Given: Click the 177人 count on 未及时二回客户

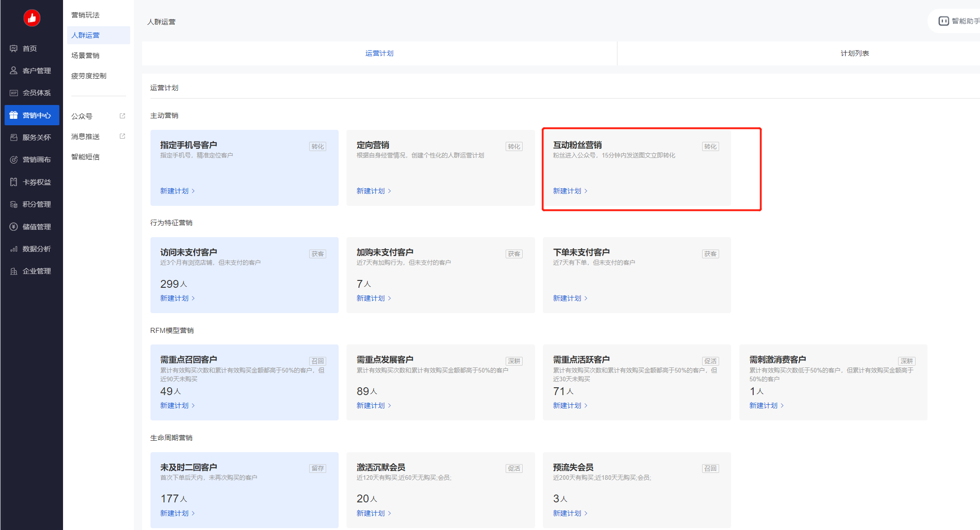Looking at the screenshot, I should tap(173, 499).
